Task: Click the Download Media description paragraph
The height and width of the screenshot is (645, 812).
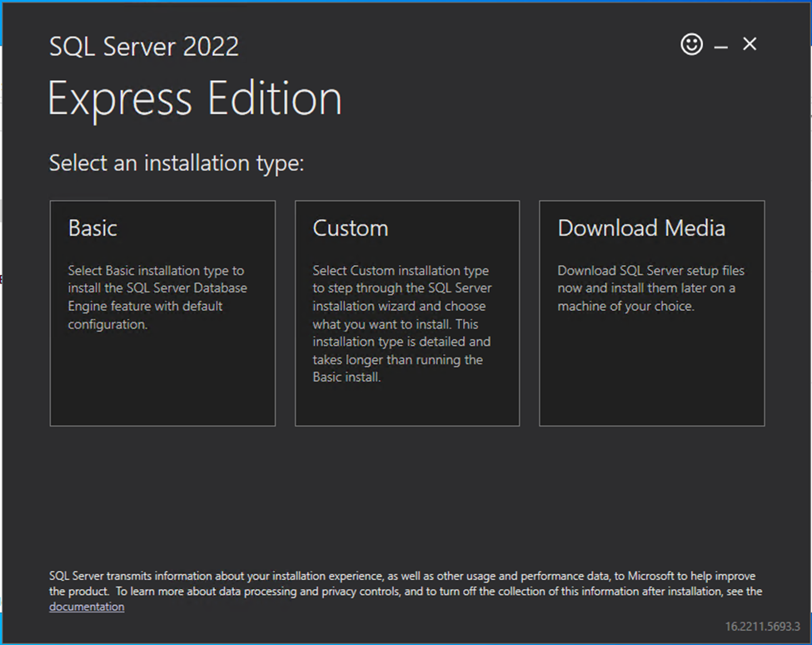Action: click(x=650, y=288)
